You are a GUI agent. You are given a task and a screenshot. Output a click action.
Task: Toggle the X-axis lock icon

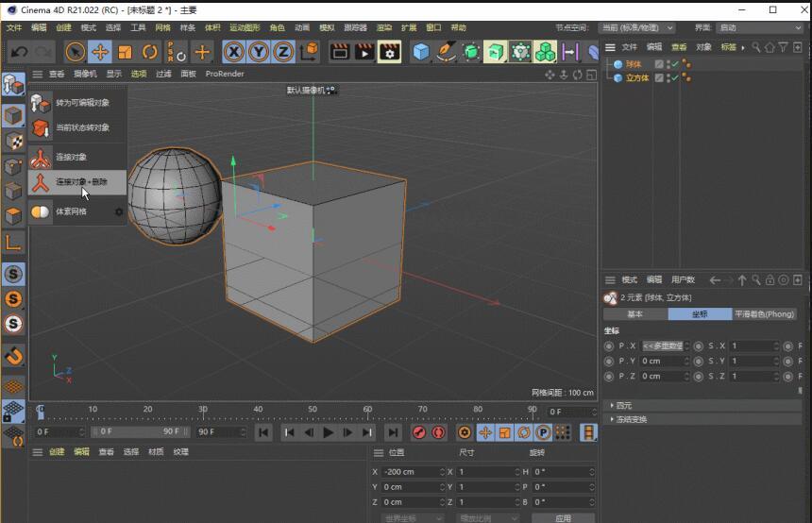coord(233,52)
